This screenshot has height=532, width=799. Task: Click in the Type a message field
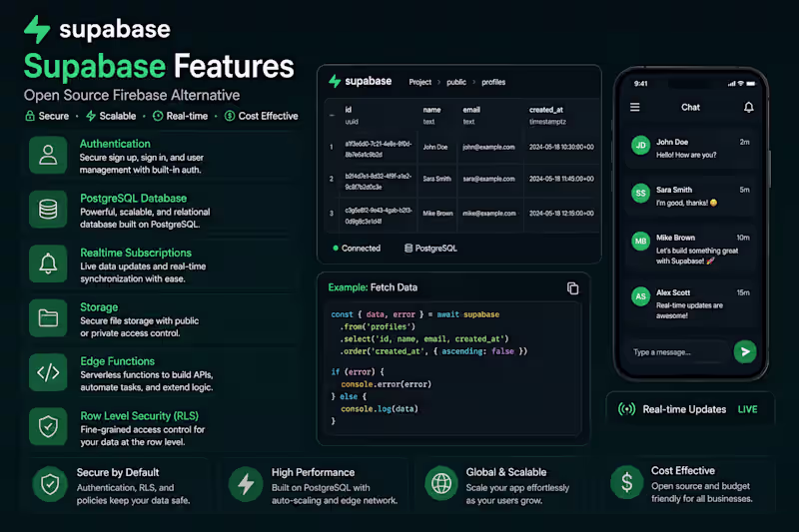click(x=679, y=351)
